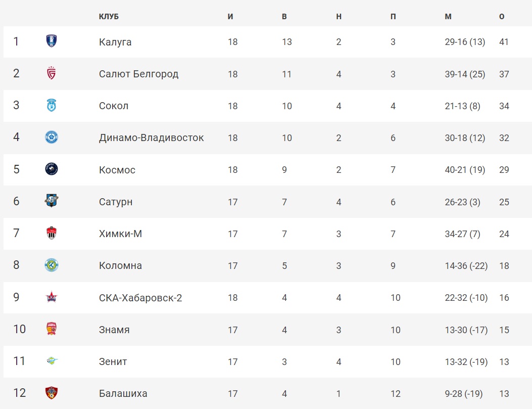Click the СКА-Хабаровск-2 star logo
The width and height of the screenshot is (532, 409).
point(52,297)
